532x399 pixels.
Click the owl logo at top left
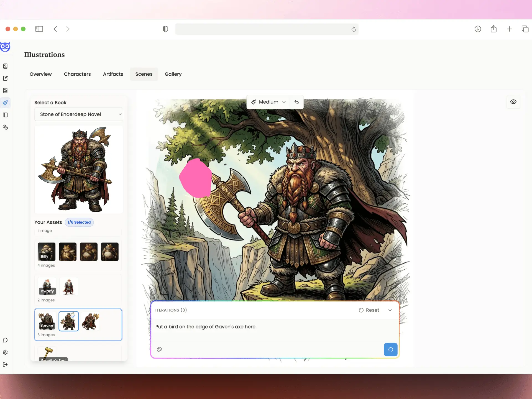tap(5, 47)
